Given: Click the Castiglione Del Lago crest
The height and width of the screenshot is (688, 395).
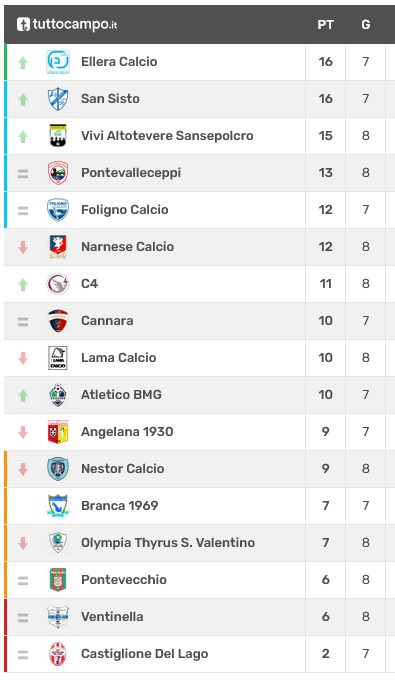Looking at the screenshot, I should [58, 654].
